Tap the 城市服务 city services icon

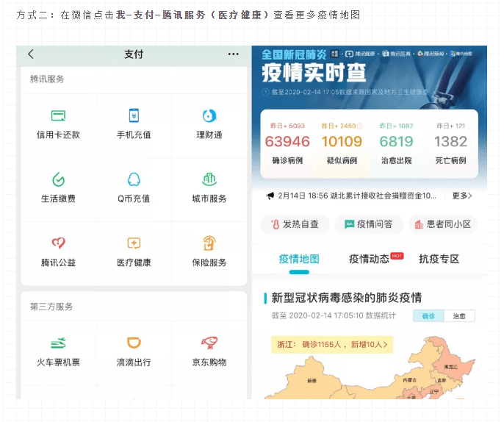click(x=209, y=179)
